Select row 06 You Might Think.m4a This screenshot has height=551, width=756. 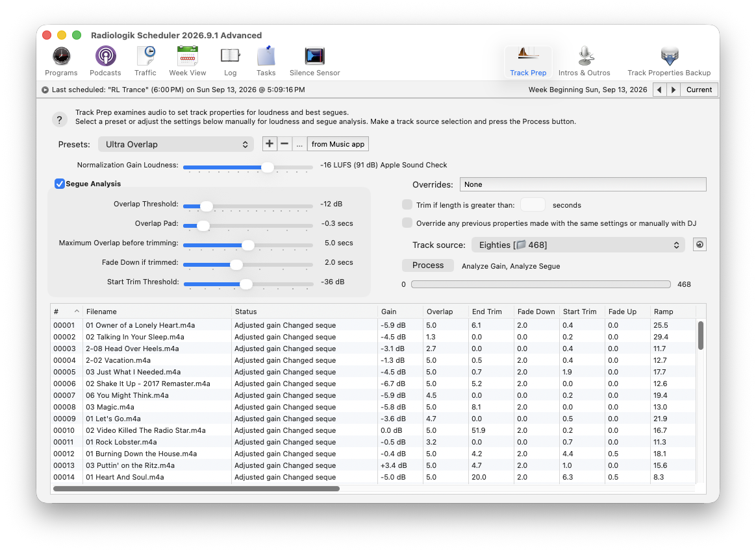point(373,395)
